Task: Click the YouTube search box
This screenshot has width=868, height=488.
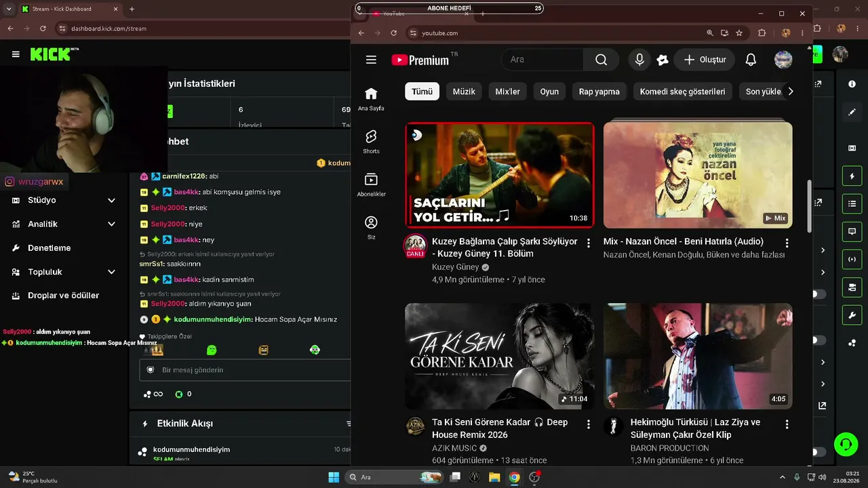Action: pyautogui.click(x=542, y=60)
